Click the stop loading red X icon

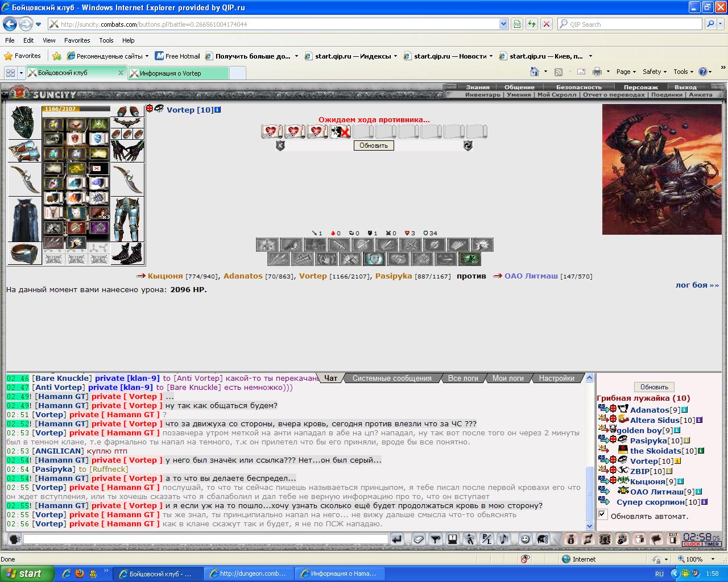(x=547, y=24)
